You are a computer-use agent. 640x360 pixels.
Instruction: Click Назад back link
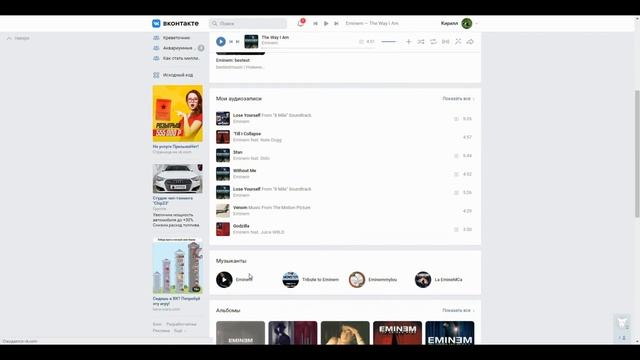point(18,38)
